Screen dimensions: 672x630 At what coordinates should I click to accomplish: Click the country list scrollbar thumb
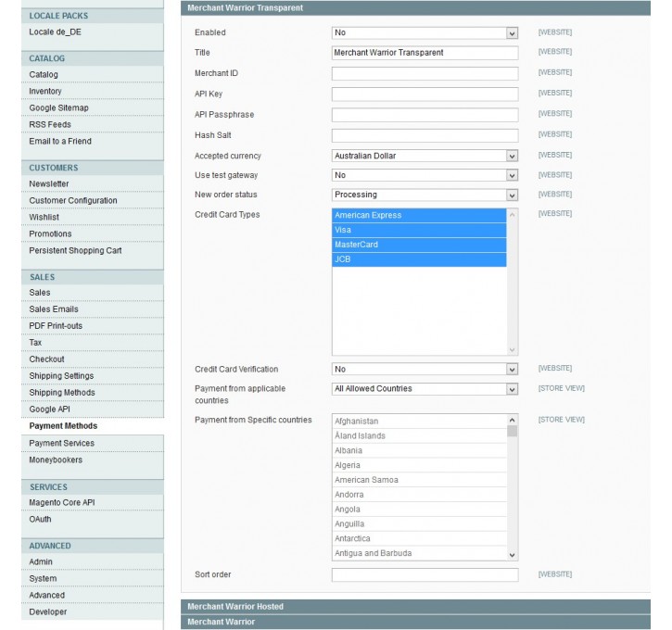512,432
